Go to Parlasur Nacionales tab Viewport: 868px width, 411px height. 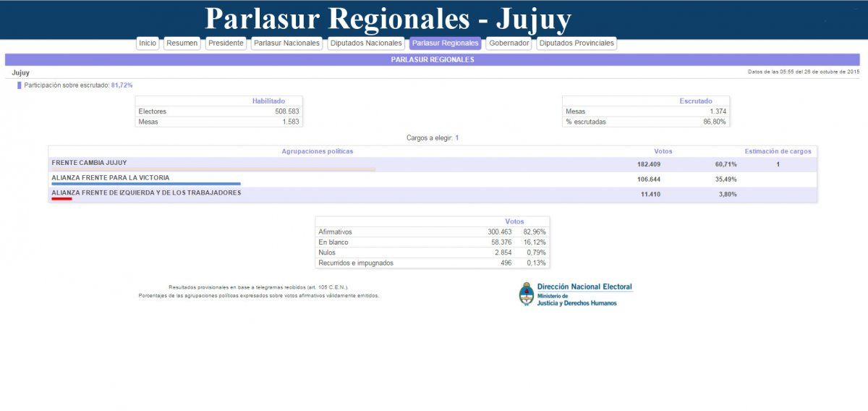(x=286, y=43)
